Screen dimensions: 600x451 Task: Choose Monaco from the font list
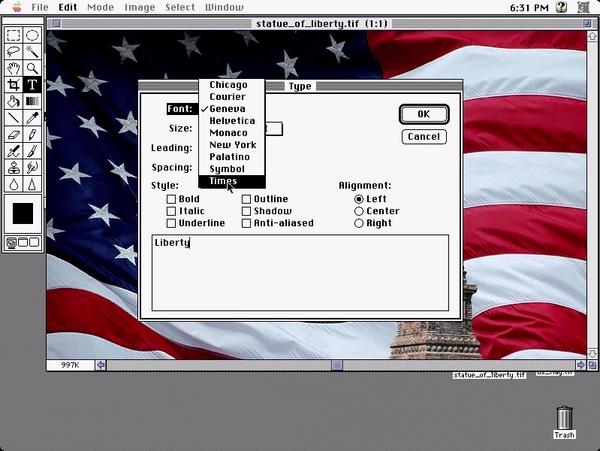(x=232, y=133)
